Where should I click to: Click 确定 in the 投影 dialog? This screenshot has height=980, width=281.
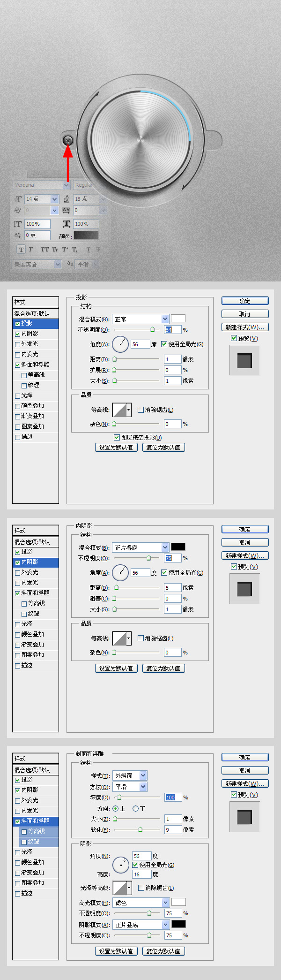pyautogui.click(x=245, y=301)
